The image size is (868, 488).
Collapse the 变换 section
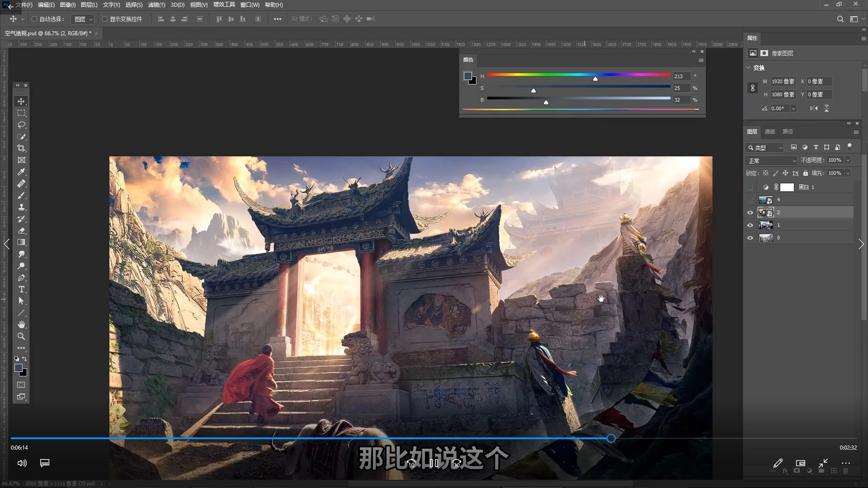(748, 68)
